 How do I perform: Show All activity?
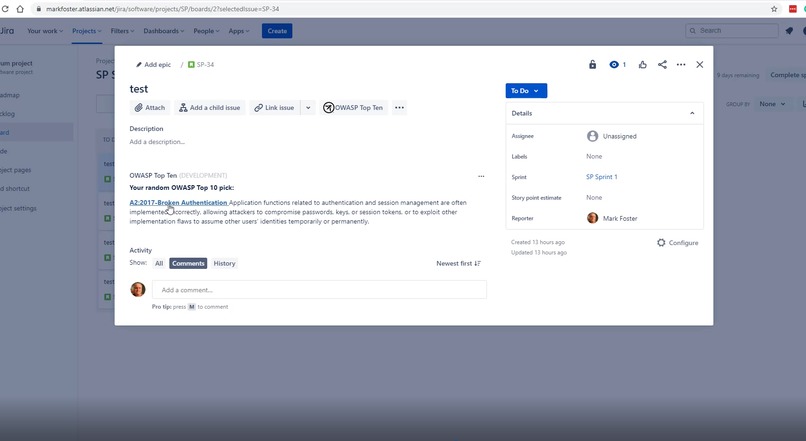click(159, 263)
